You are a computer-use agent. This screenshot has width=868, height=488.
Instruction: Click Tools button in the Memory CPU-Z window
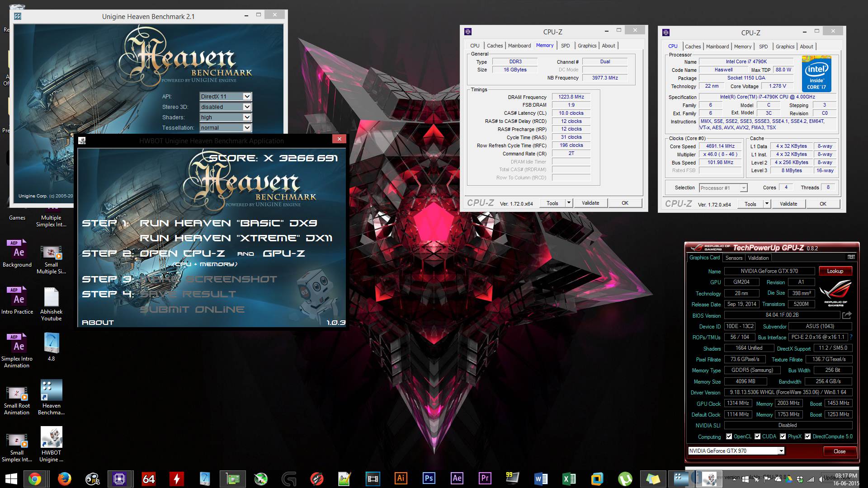pyautogui.click(x=552, y=203)
